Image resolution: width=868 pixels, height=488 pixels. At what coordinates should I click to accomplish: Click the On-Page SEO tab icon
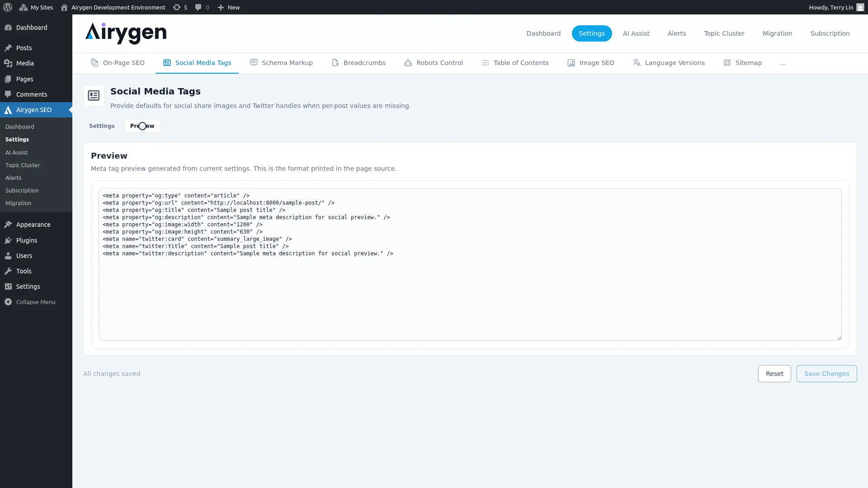click(x=94, y=63)
